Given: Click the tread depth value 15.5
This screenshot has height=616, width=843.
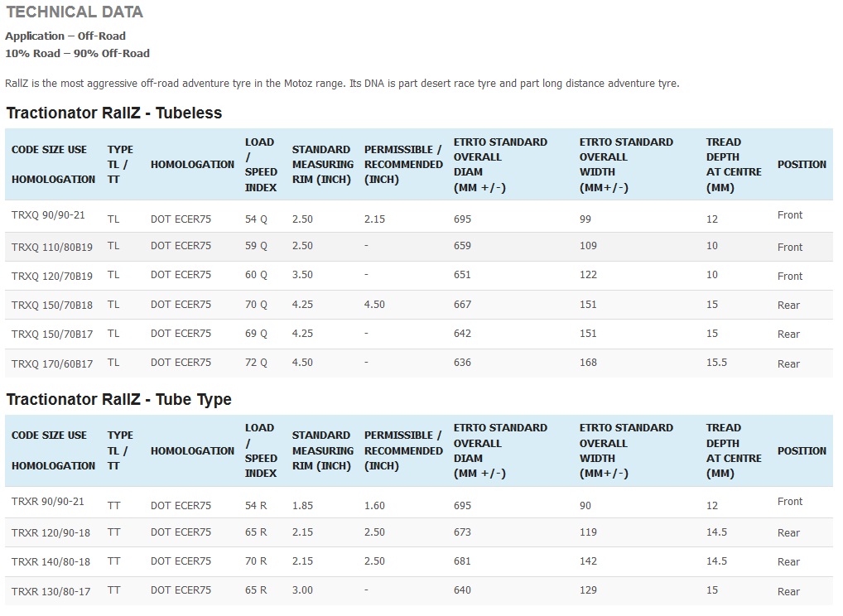Looking at the screenshot, I should [x=716, y=363].
